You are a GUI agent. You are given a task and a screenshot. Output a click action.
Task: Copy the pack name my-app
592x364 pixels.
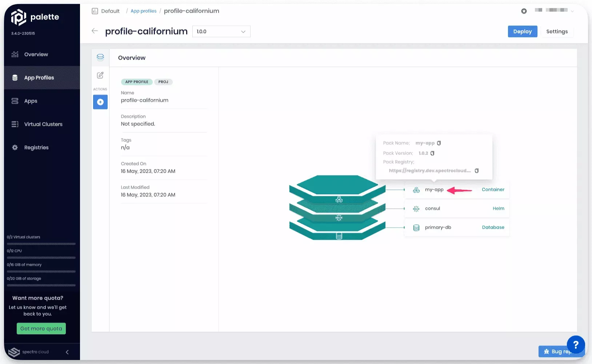[x=439, y=143]
